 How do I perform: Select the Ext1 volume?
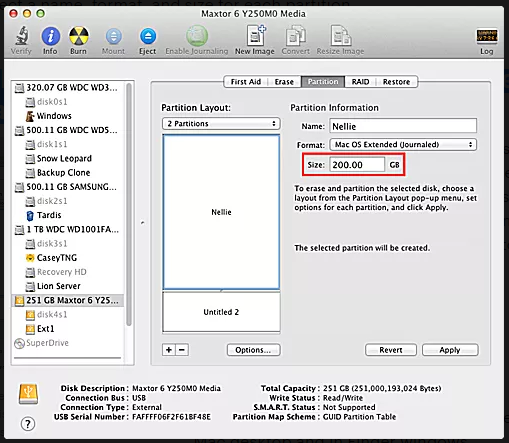[40, 329]
